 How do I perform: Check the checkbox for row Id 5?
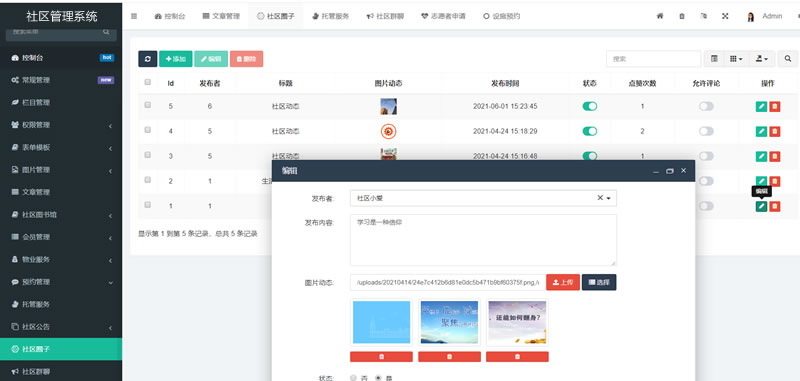click(148, 105)
